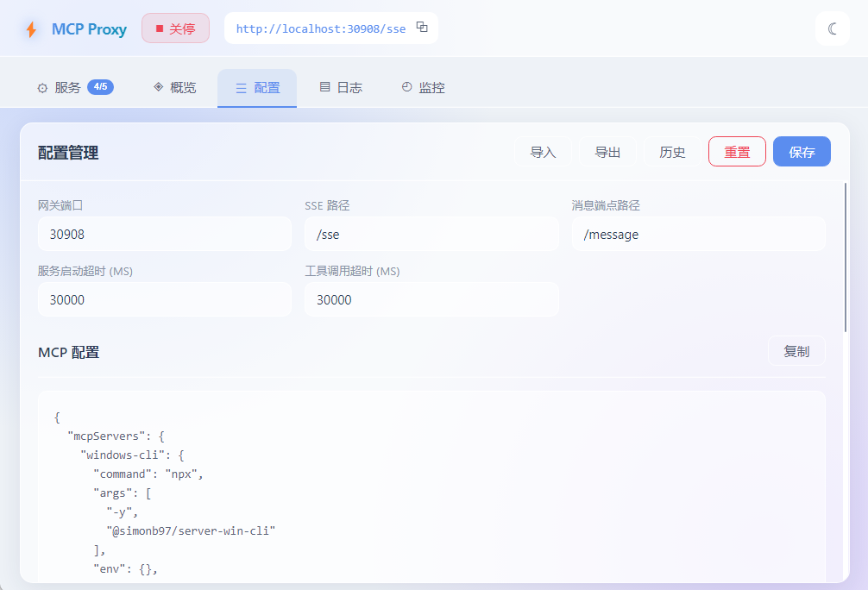Switch to the 监控 tab

(423, 87)
